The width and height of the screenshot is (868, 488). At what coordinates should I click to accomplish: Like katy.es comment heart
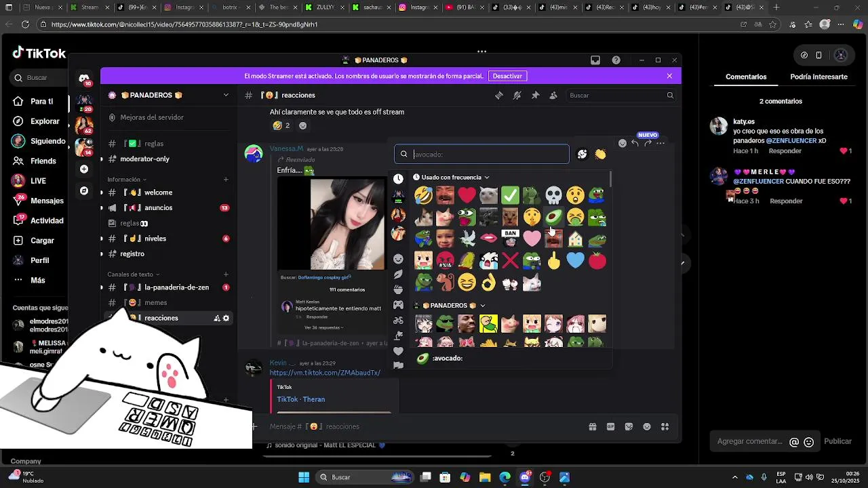point(844,151)
